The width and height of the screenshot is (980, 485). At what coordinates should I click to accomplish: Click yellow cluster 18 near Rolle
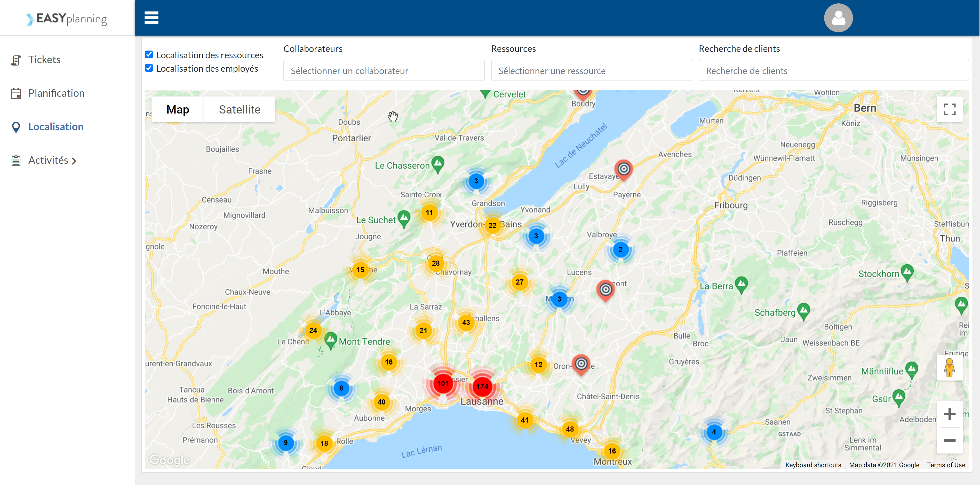pos(324,443)
